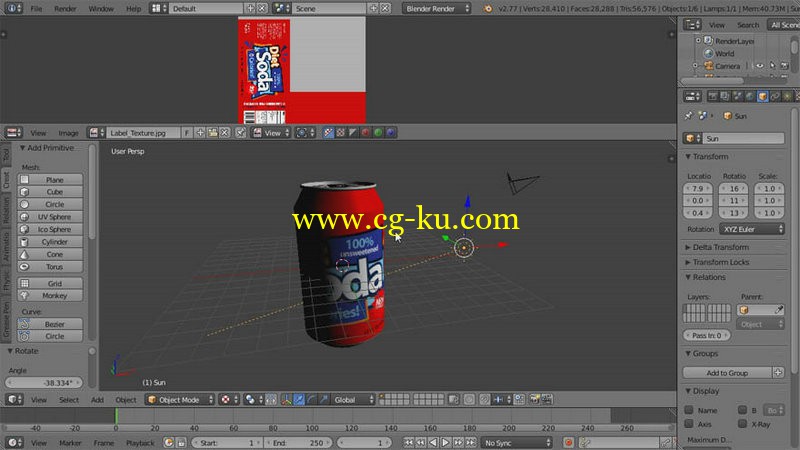Click the rotate Angle -38.334 slider
The width and height of the screenshot is (800, 450).
pos(43,383)
